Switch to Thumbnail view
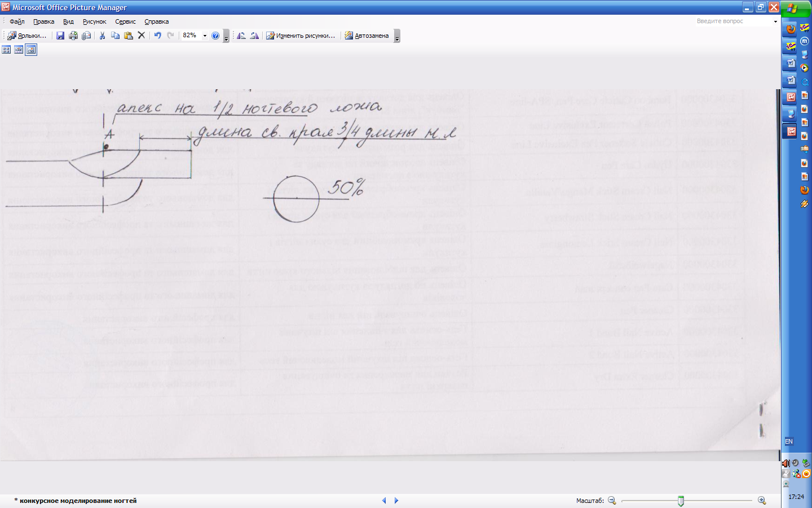This screenshot has height=508, width=812. pyautogui.click(x=6, y=50)
